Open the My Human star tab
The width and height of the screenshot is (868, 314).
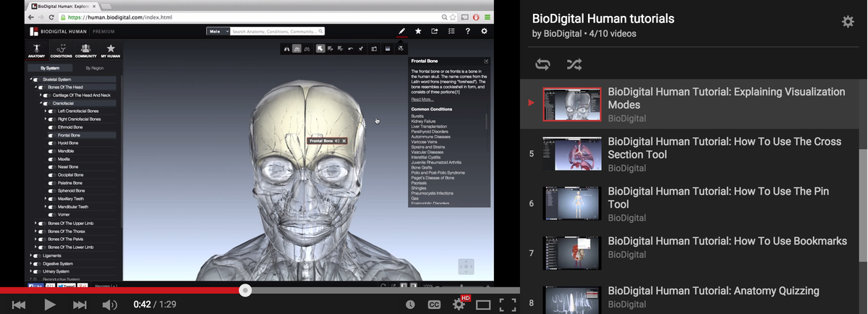click(x=110, y=51)
